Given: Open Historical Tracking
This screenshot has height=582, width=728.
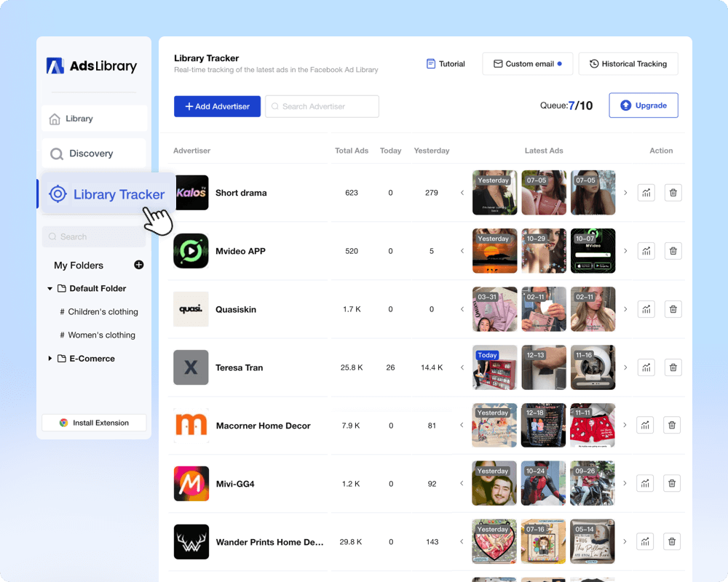Looking at the screenshot, I should (628, 64).
